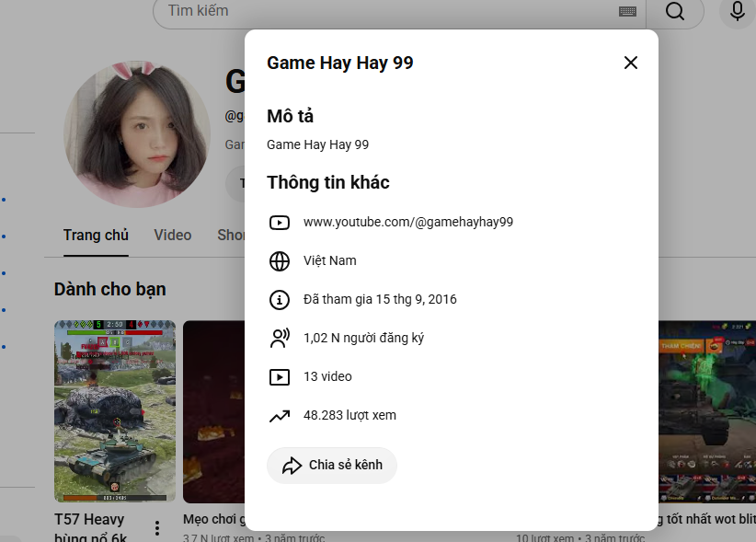Switch to the Video tab
This screenshot has width=756, height=542.
tap(173, 236)
